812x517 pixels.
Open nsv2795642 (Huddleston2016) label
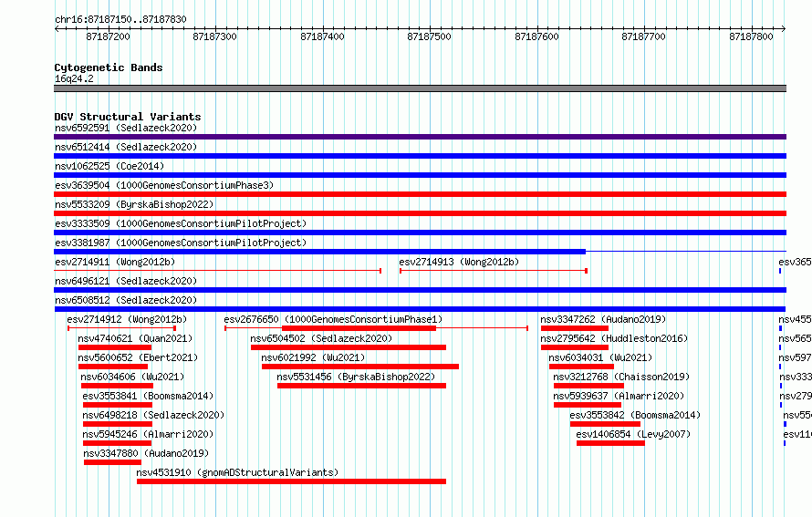[x=614, y=338]
